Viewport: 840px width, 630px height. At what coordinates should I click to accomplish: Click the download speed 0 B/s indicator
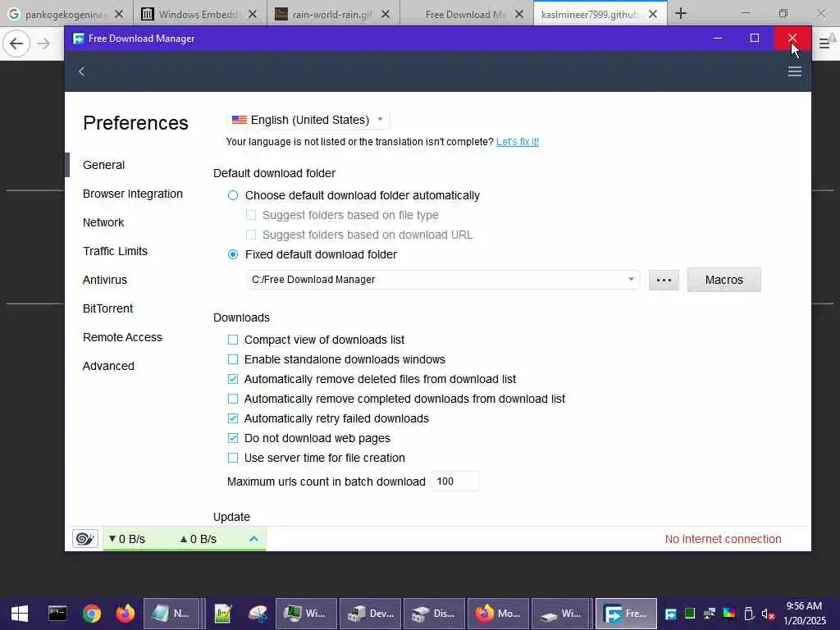(x=127, y=539)
